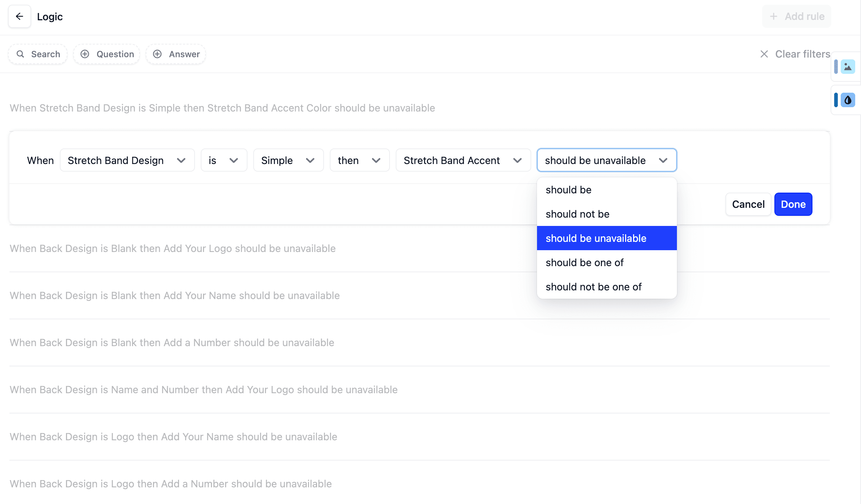The image size is (861, 504).
Task: Click the plus icon on Answer filter
Action: click(x=157, y=54)
